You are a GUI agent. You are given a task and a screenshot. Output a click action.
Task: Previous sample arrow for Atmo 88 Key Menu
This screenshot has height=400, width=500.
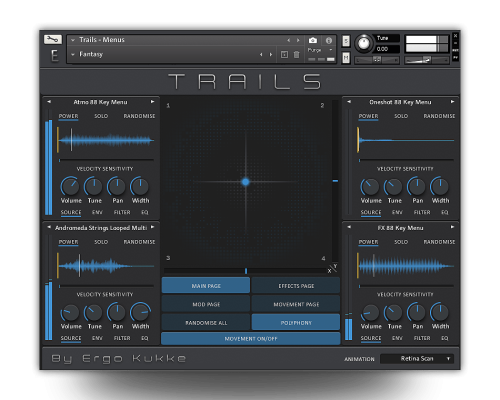(x=49, y=102)
